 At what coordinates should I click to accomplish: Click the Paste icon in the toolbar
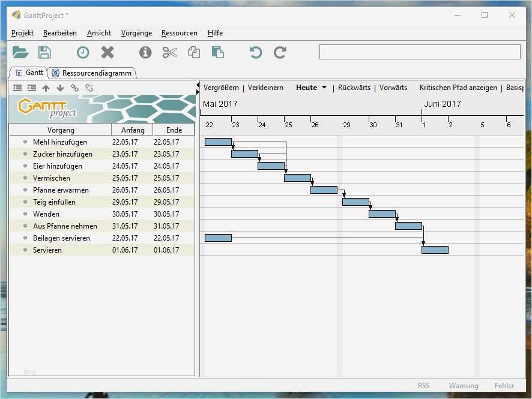[217, 52]
